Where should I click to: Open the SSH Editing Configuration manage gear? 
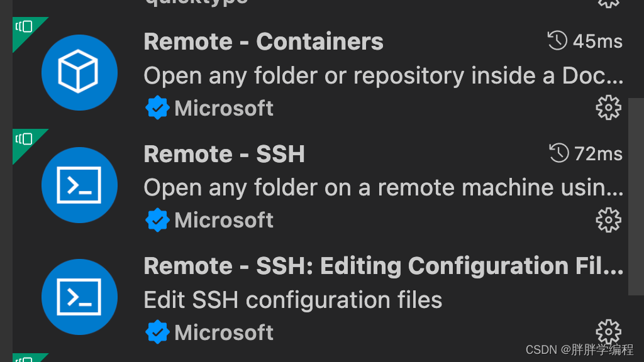[x=608, y=331]
